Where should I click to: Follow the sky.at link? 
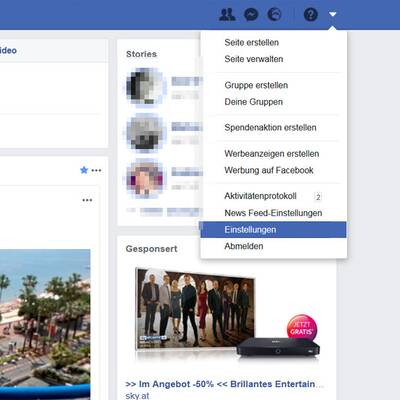(137, 396)
